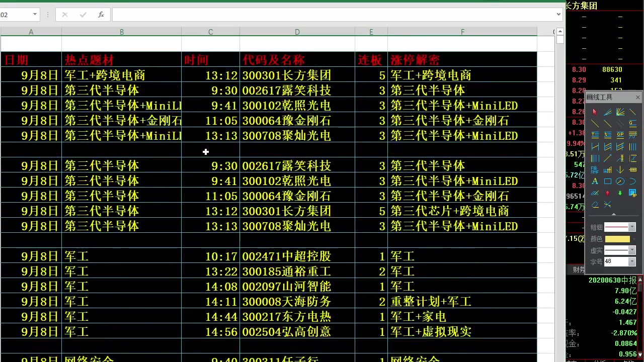The image size is (644, 362).
Task: Select the downward arrow line tool
Action: [620, 170]
